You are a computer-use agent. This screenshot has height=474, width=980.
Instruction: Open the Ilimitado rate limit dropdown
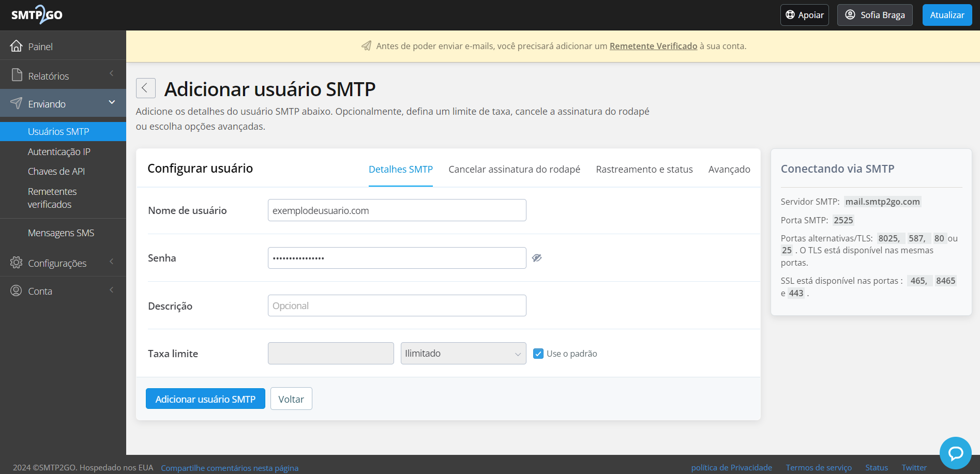point(463,354)
